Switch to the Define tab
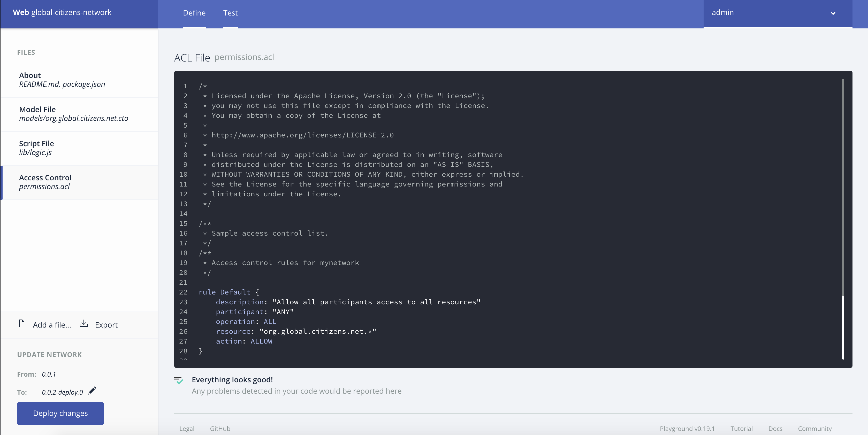 (194, 13)
